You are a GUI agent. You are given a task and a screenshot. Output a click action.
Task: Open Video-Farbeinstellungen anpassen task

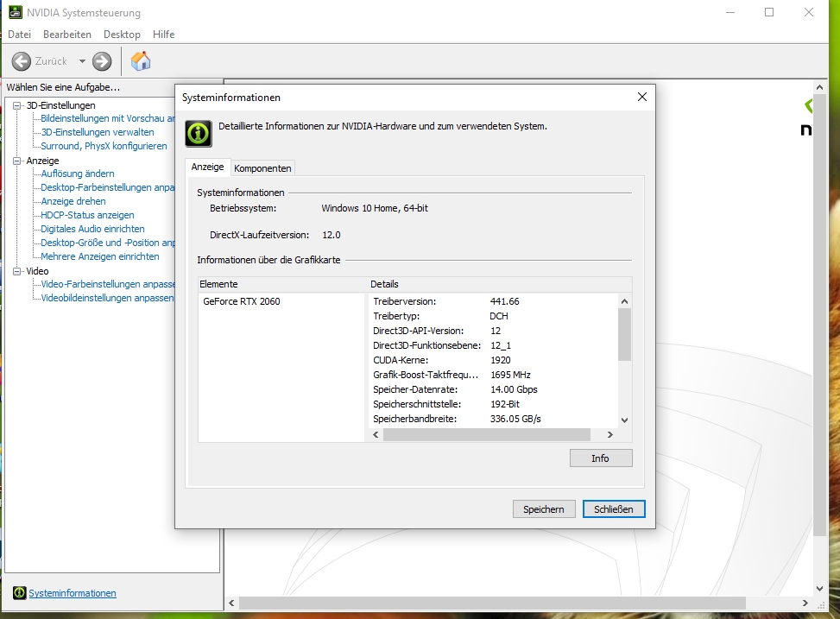(x=108, y=284)
